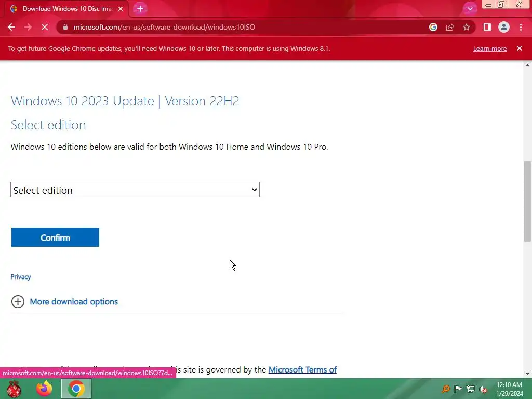Minimize the Chrome window

click(x=488, y=5)
